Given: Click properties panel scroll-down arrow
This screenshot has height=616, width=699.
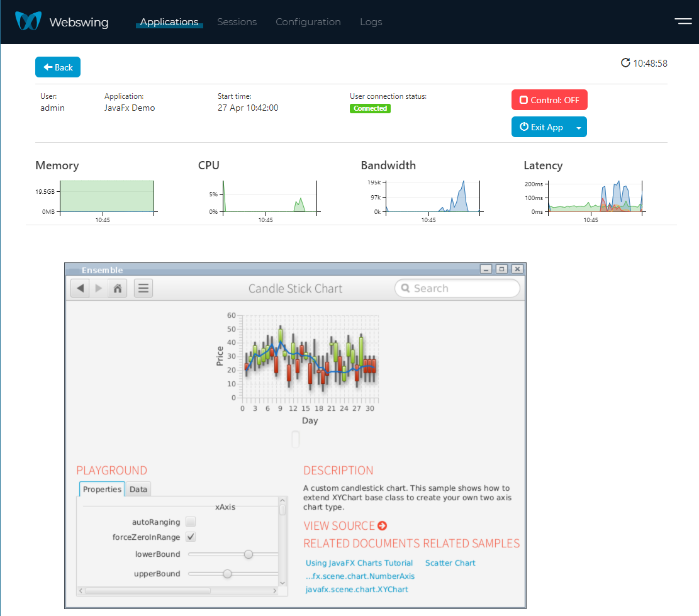Looking at the screenshot, I should (282, 583).
